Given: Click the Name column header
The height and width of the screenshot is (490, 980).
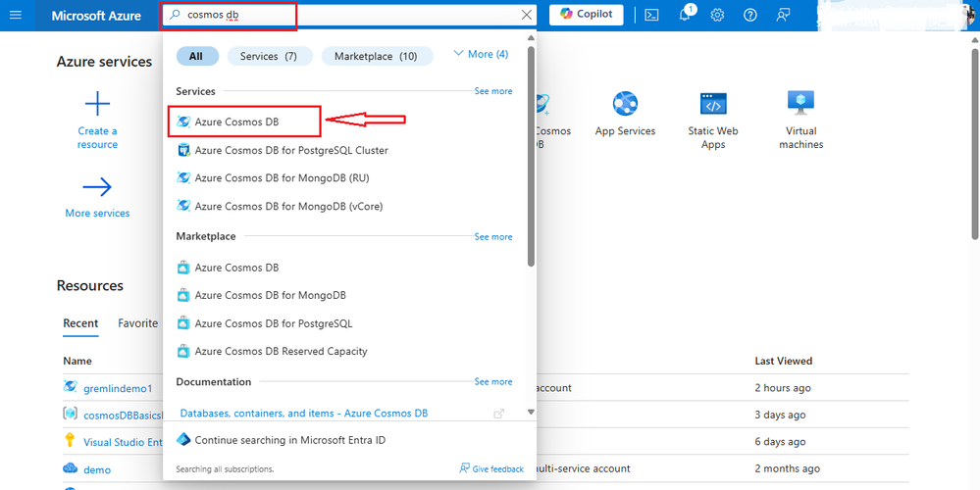Looking at the screenshot, I should tap(77, 361).
